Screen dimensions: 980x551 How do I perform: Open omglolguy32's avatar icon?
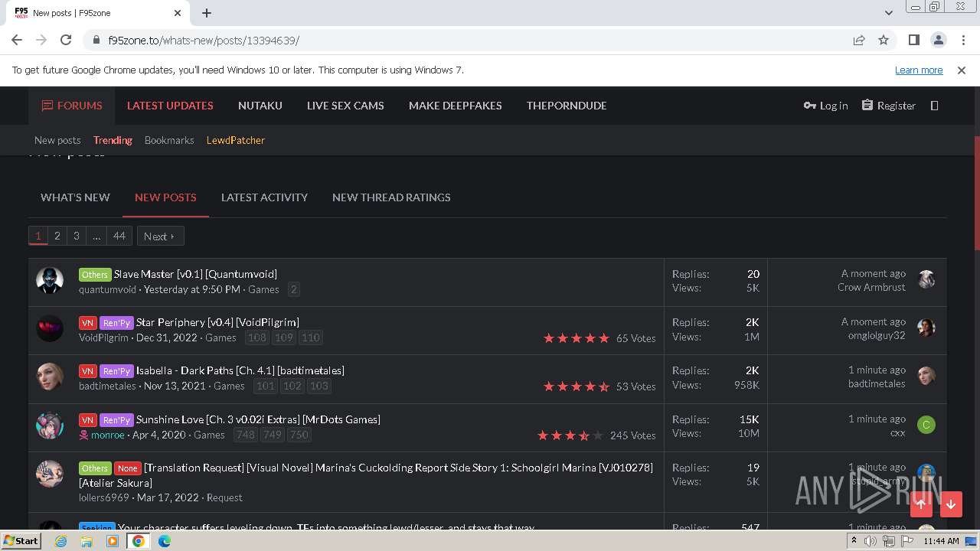[x=926, y=328]
